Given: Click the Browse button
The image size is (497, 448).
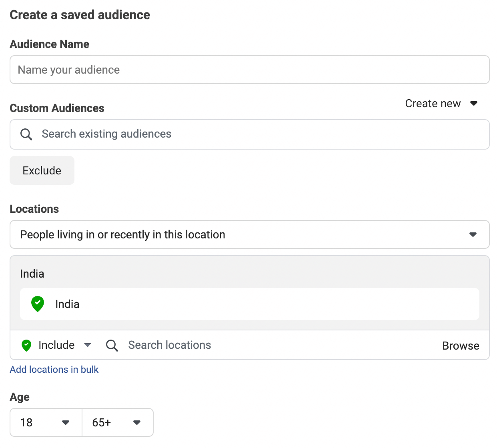Looking at the screenshot, I should (x=461, y=346).
